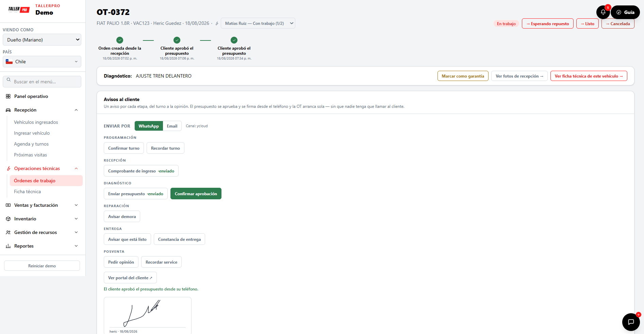The width and height of the screenshot is (644, 334).
Task: Select WhatsApp as send channel
Action: 149,126
